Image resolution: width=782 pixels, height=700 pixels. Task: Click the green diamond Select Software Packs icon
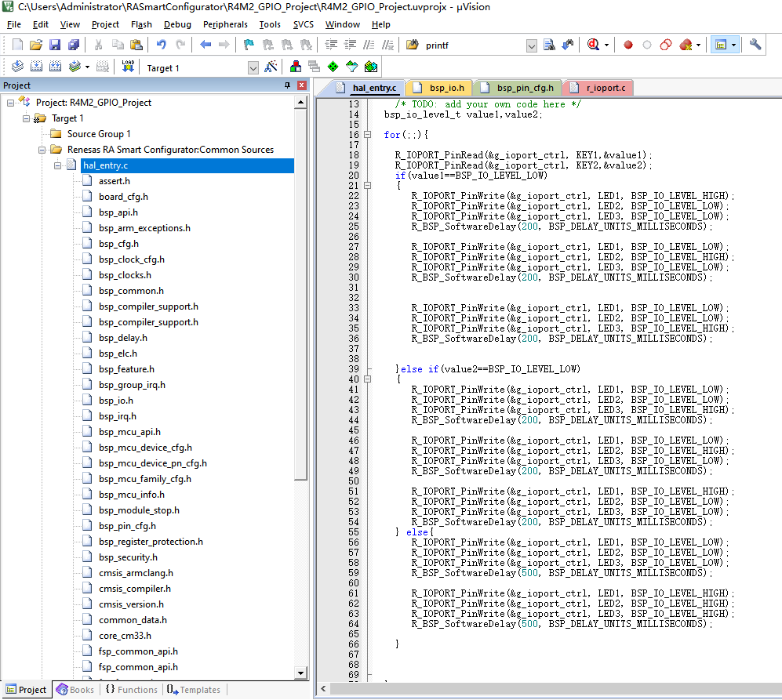tap(333, 67)
